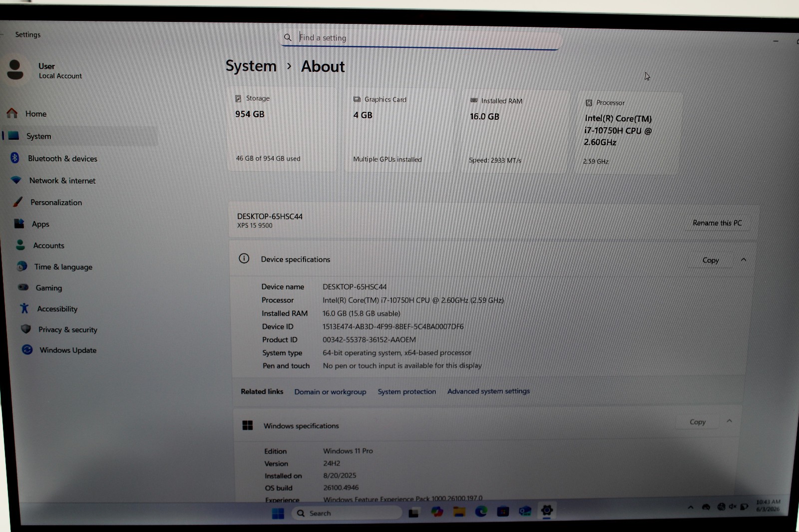Click the Windows logo beside Windows specifications

(x=248, y=425)
